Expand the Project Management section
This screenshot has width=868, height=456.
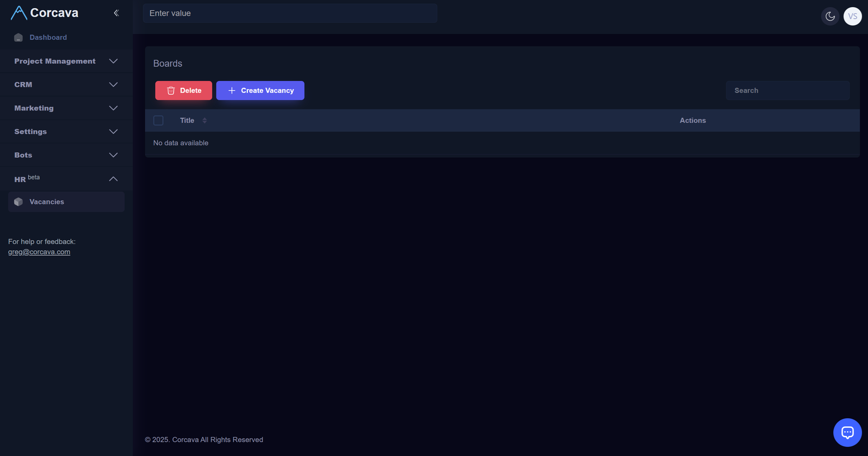pyautogui.click(x=113, y=61)
